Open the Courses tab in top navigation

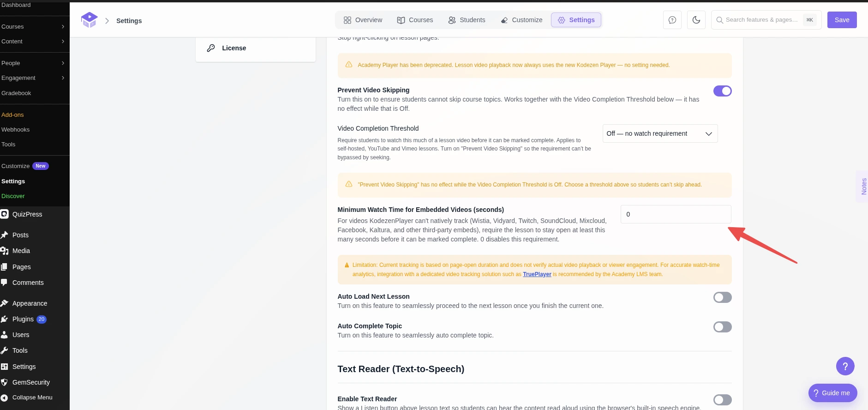415,20
